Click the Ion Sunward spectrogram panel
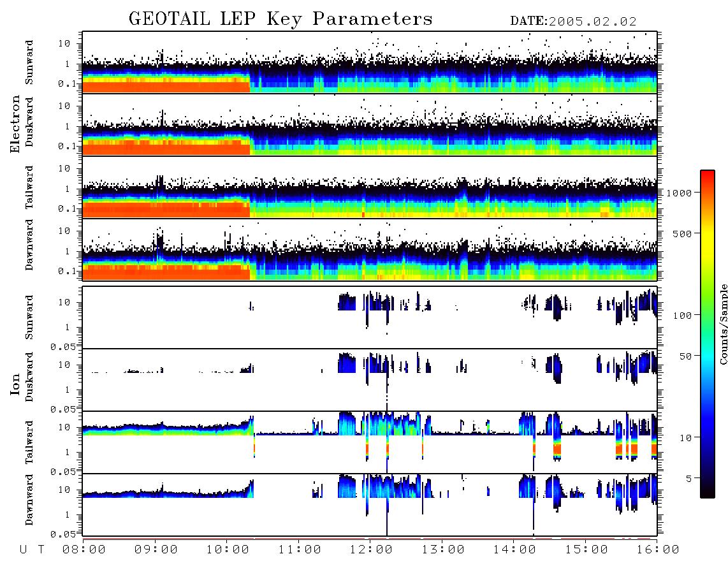The height and width of the screenshot is (561, 728). tap(370, 317)
